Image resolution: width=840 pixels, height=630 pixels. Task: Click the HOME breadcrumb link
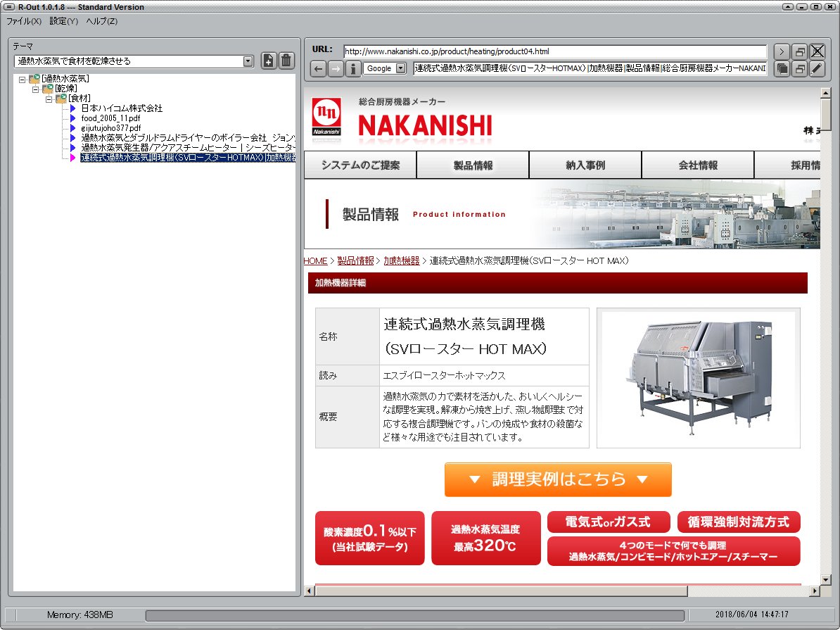[316, 261]
